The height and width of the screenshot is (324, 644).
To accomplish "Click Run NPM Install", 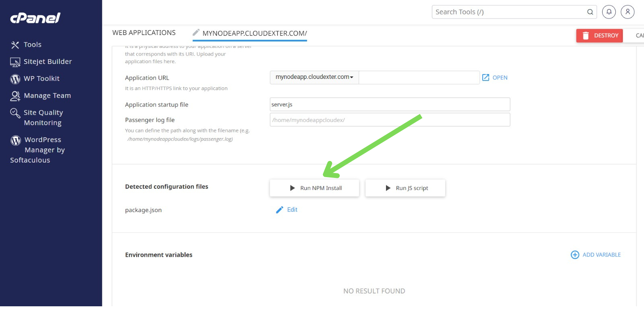I will pyautogui.click(x=314, y=188).
